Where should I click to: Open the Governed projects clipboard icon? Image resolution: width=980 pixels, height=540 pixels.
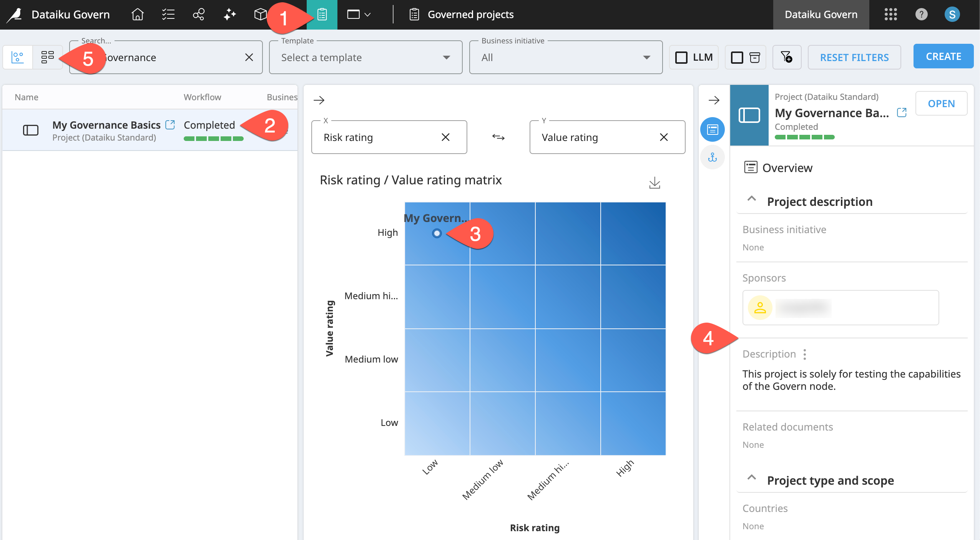pos(322,15)
